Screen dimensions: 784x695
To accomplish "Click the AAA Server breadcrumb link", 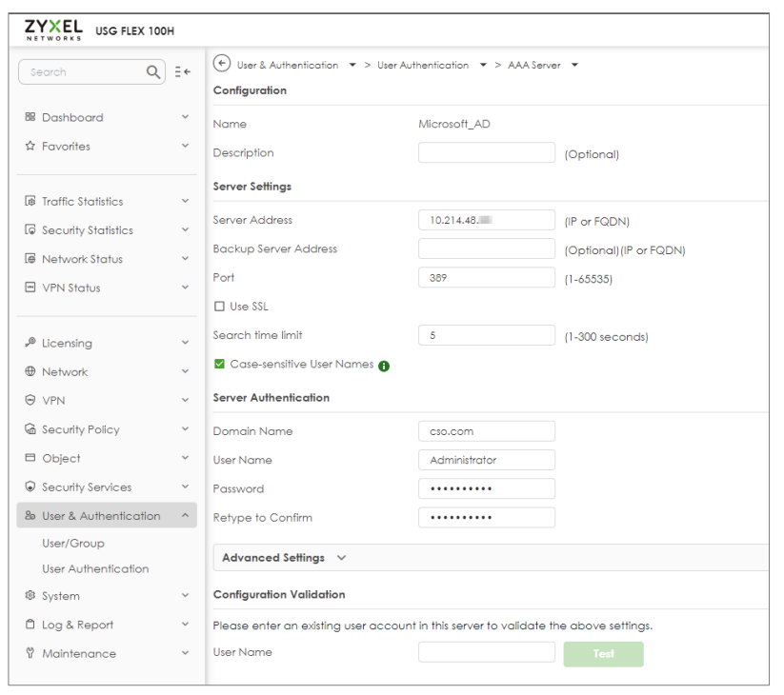I will pyautogui.click(x=534, y=65).
